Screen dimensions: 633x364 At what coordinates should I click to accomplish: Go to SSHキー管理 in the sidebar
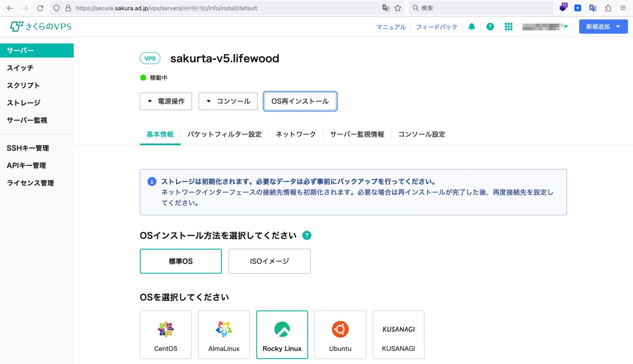point(28,148)
